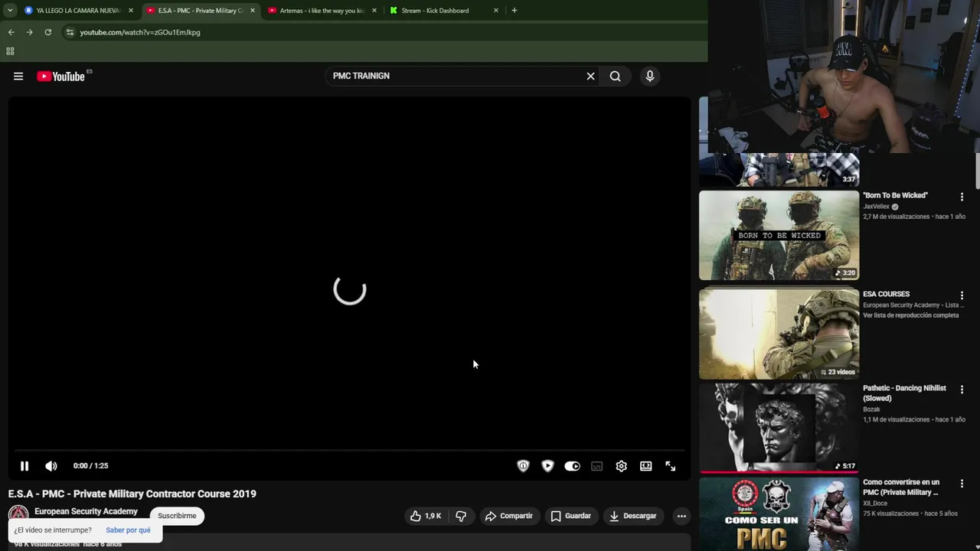Click the video title text

point(132,494)
